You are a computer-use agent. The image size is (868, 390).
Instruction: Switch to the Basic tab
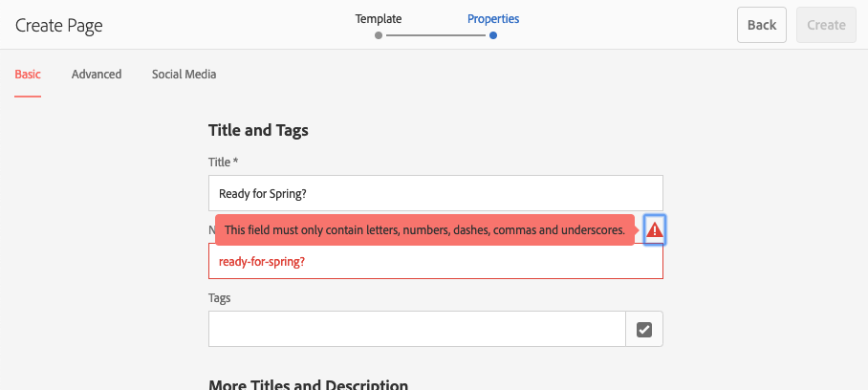(x=28, y=74)
